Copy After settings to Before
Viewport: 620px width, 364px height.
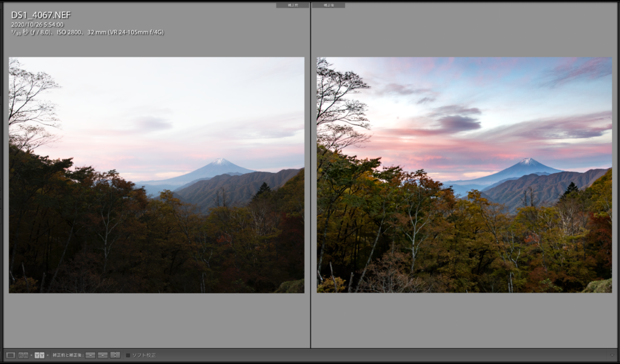(x=103, y=355)
